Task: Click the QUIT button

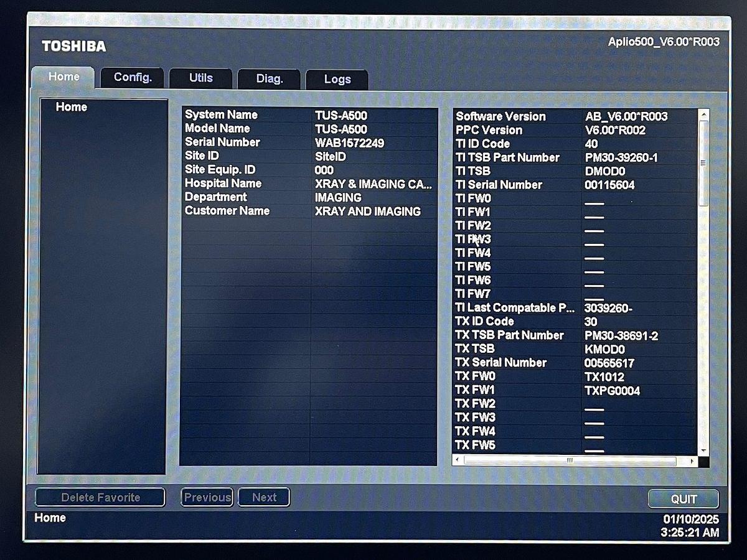Action: [x=684, y=499]
